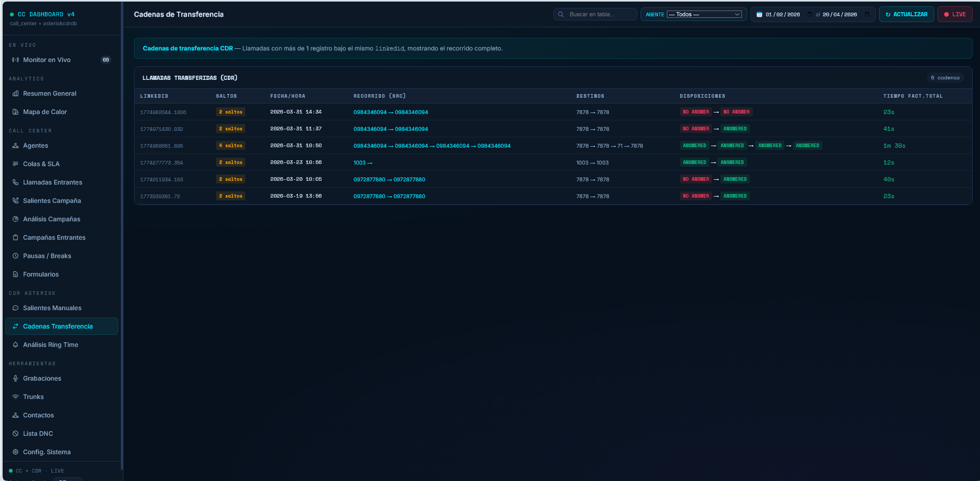The width and height of the screenshot is (980, 481).
Task: Open Pausas / Breaks page
Action: coord(47,256)
